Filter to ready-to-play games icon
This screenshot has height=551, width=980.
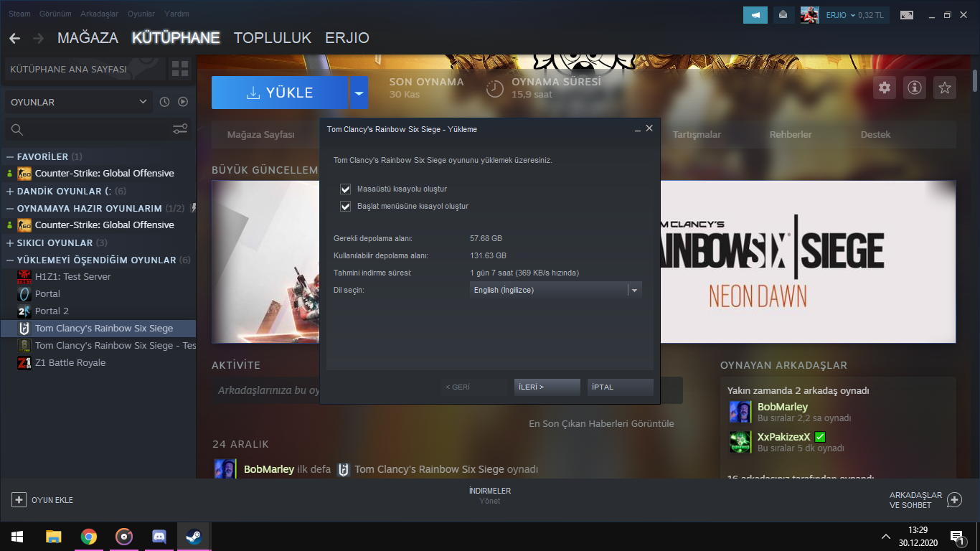183,102
